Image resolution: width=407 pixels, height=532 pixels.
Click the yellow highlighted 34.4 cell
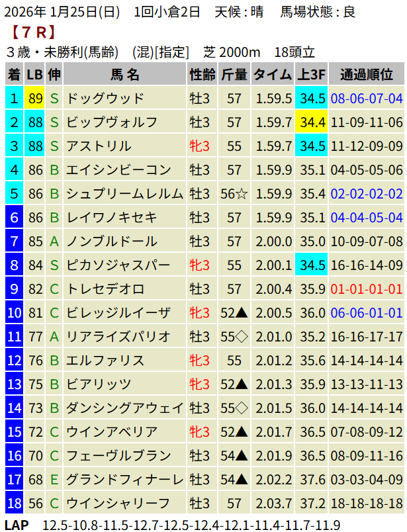click(312, 122)
